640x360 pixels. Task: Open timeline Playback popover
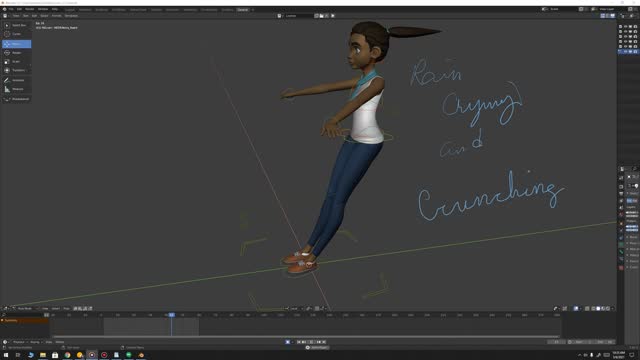pyautogui.click(x=20, y=342)
